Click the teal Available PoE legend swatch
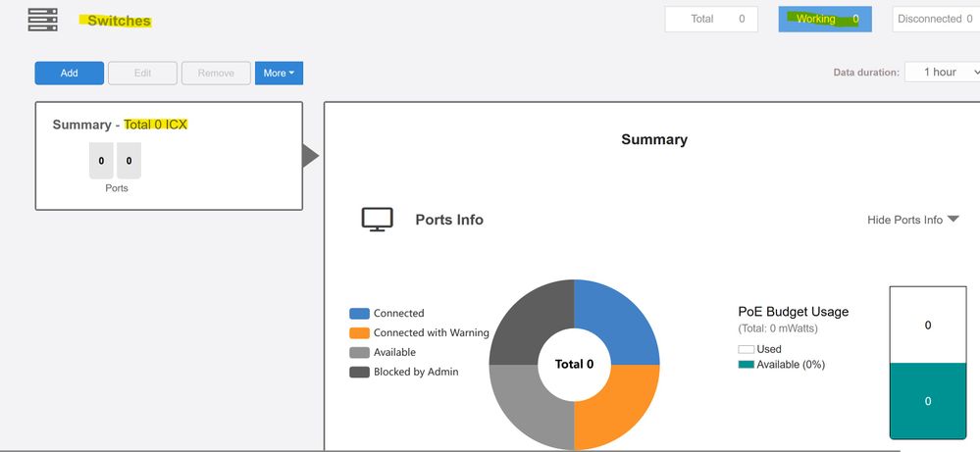The image size is (980, 452). point(746,365)
